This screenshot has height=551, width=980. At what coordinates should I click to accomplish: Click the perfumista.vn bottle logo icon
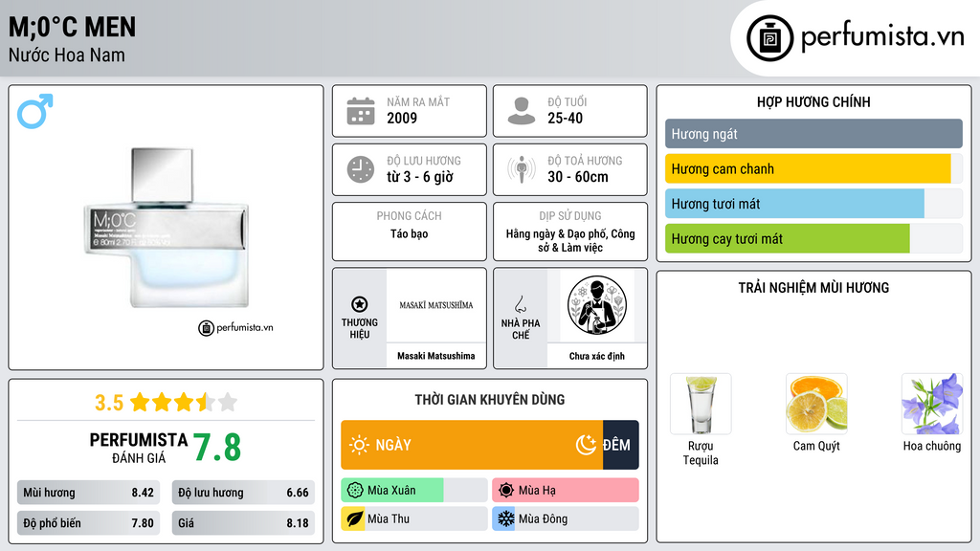[770, 38]
